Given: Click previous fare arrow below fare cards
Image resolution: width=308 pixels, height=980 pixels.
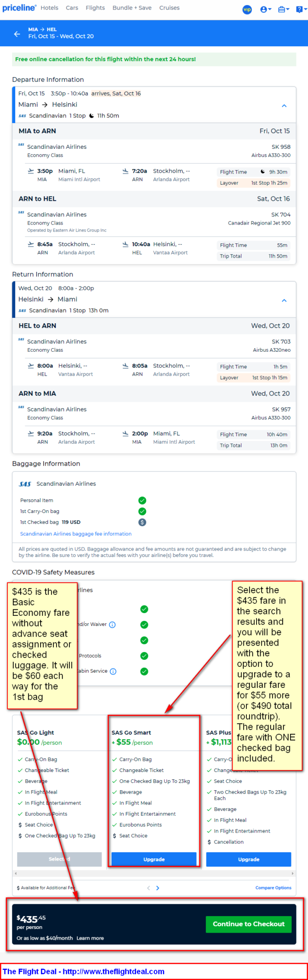Looking at the screenshot, I should pyautogui.click(x=148, y=888).
